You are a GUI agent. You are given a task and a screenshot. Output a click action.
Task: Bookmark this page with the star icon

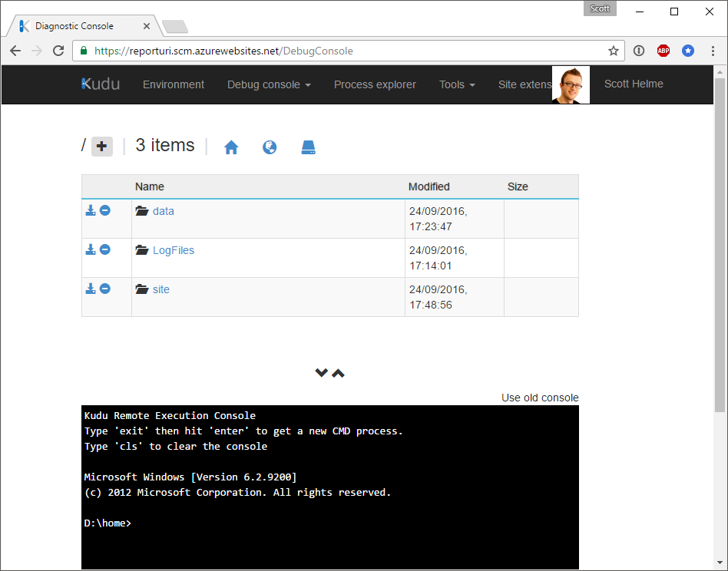click(613, 50)
